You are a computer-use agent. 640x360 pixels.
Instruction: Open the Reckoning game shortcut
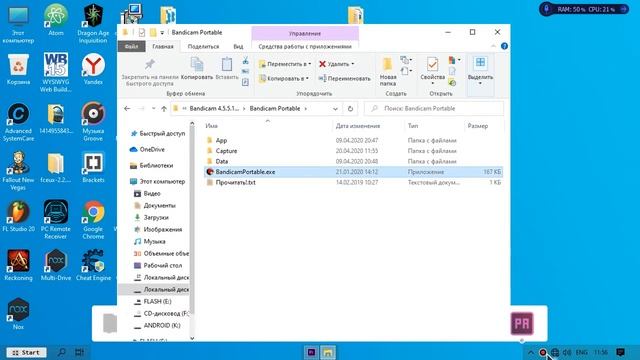[x=18, y=265]
